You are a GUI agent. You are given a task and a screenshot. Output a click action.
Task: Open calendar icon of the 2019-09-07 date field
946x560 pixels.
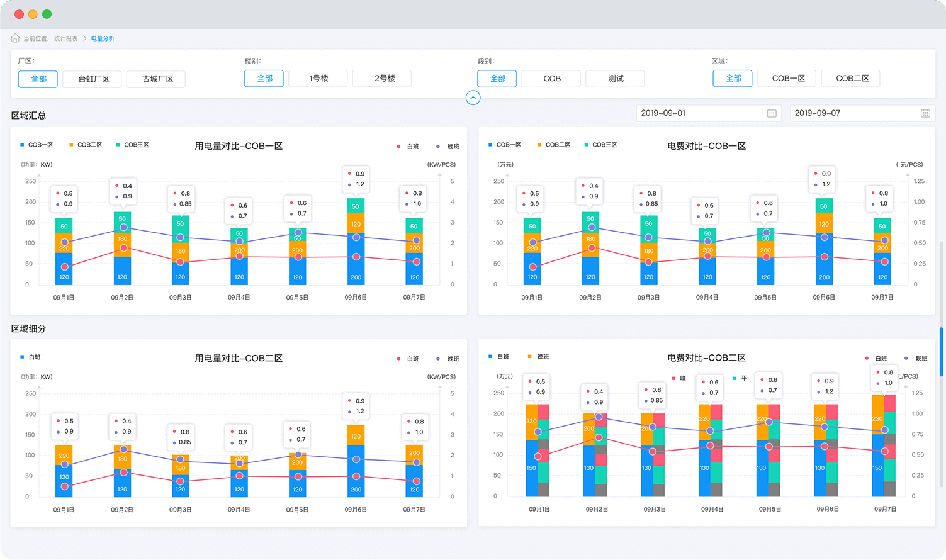coord(925,113)
